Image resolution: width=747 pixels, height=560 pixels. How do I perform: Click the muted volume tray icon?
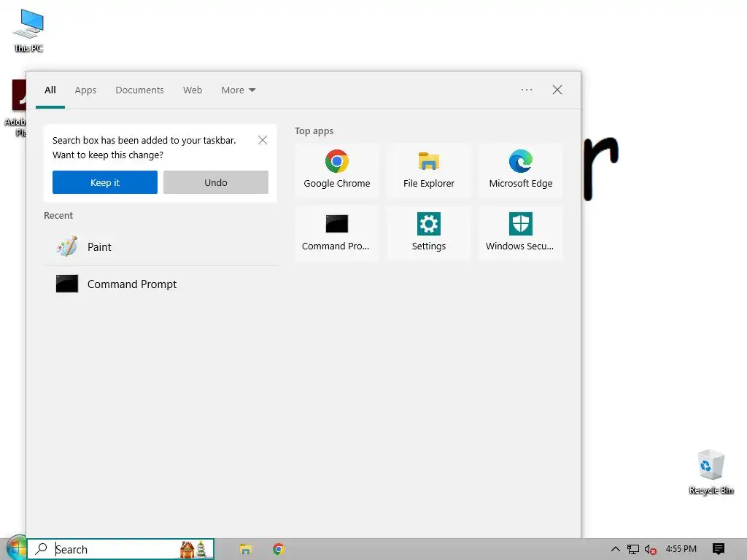[650, 549]
